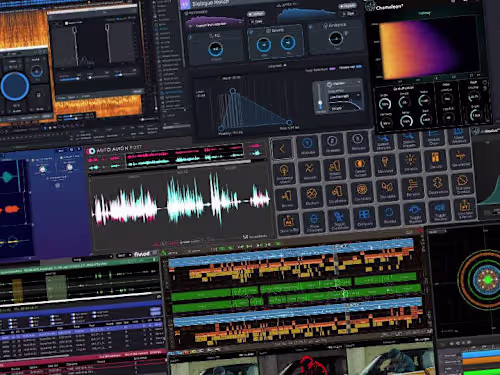
Task: Open the Chameleon teal header tab label
Action: tap(424, 13)
